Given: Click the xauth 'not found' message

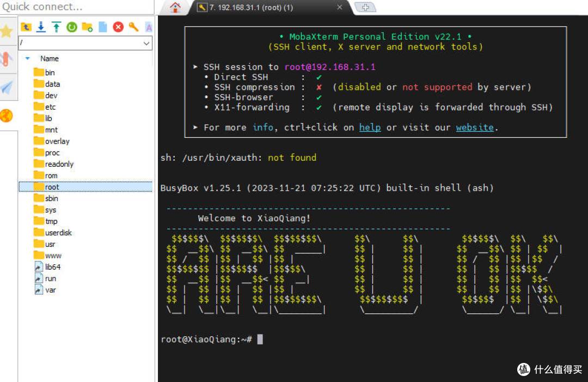Looking at the screenshot, I should coord(292,157).
